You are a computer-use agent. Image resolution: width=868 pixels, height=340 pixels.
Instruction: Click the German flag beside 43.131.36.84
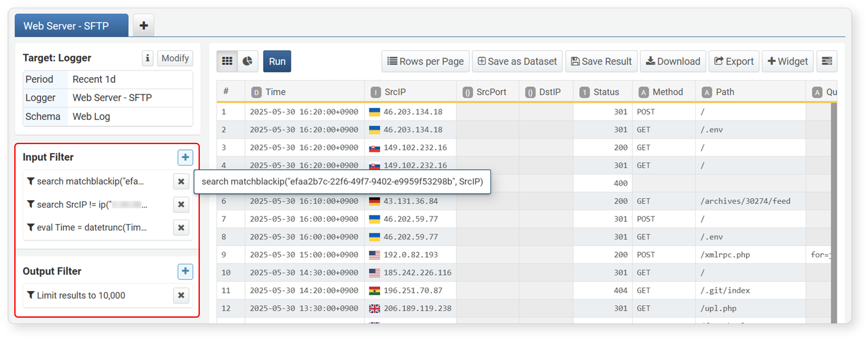(x=374, y=201)
